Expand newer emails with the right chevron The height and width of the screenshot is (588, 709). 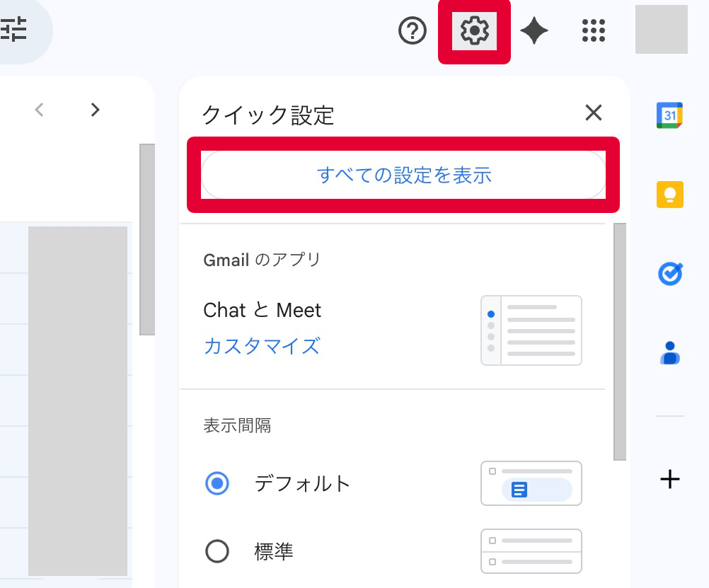coord(96,110)
